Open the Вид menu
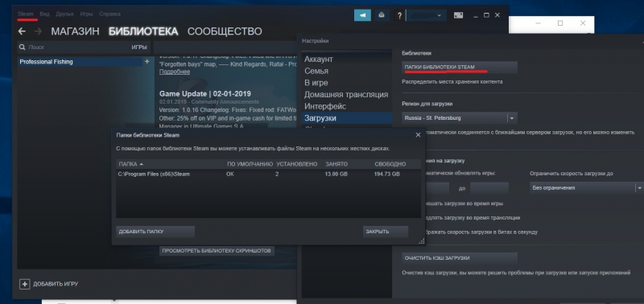 pyautogui.click(x=45, y=14)
